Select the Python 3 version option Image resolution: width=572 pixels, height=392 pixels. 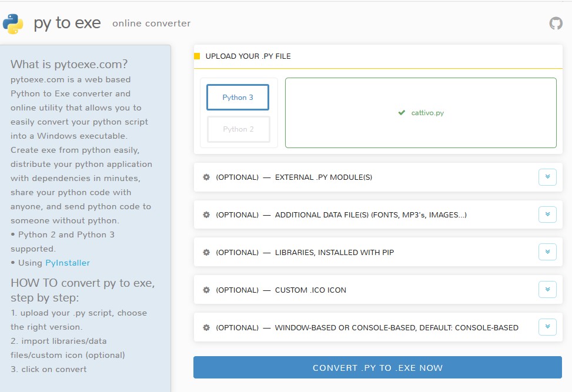coord(238,98)
